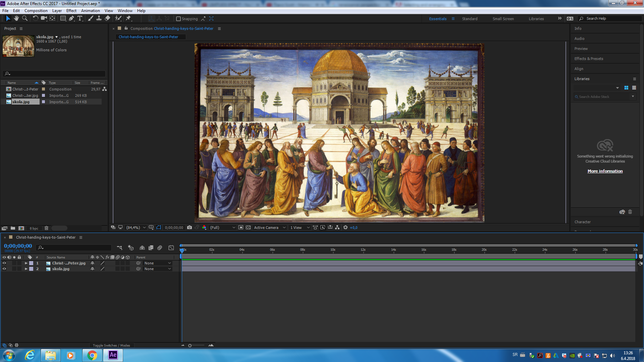The width and height of the screenshot is (644, 362).
Task: Open the Layer menu
Action: coord(57,11)
